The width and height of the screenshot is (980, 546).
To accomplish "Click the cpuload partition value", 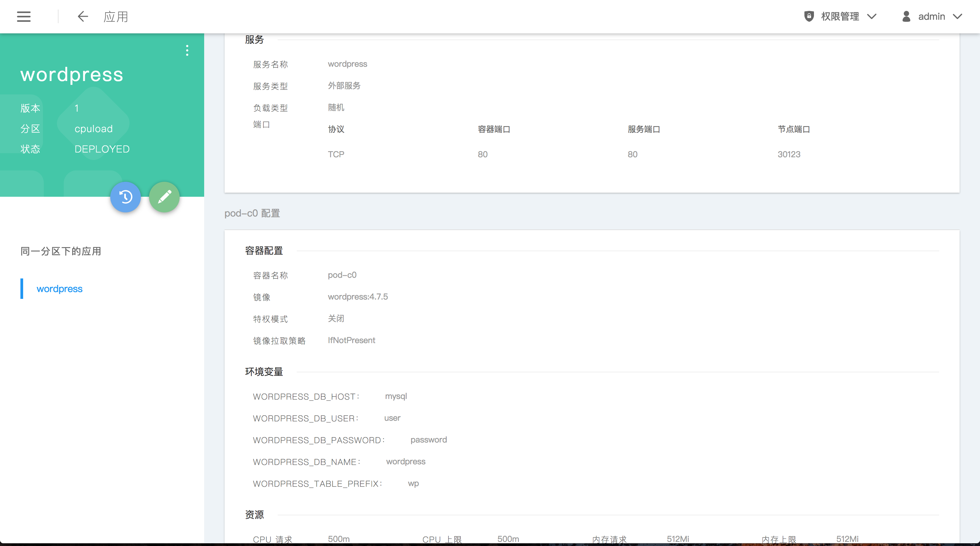I will tap(94, 129).
